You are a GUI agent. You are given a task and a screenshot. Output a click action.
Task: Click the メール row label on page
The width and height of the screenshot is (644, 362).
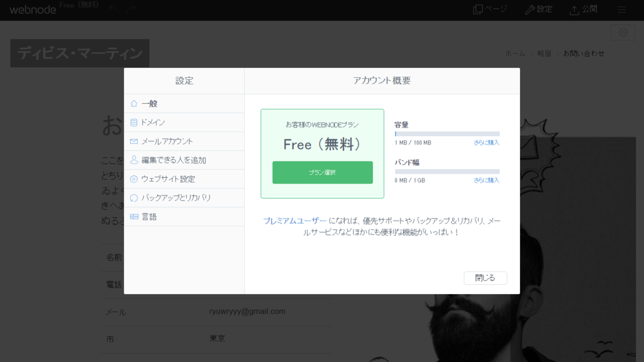[116, 312]
